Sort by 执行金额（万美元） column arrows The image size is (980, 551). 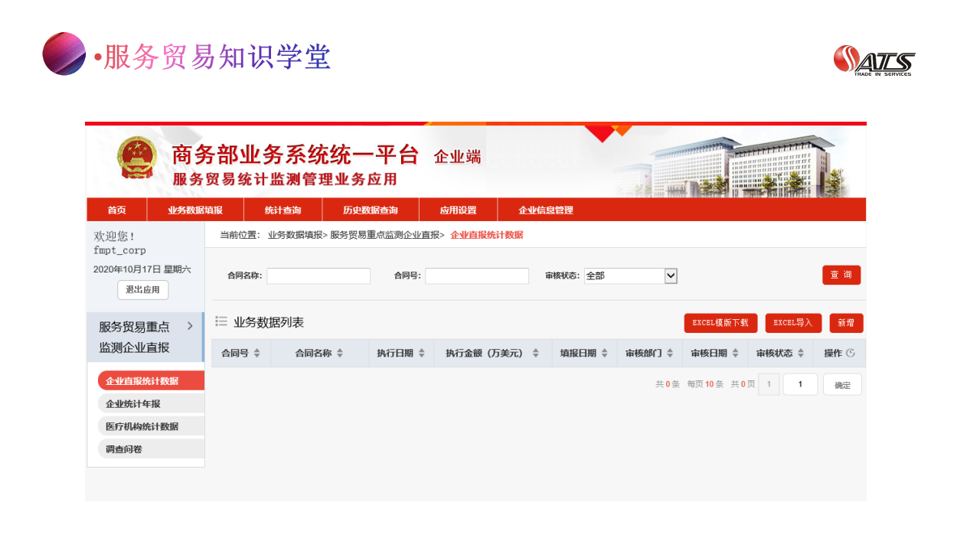[536, 354]
